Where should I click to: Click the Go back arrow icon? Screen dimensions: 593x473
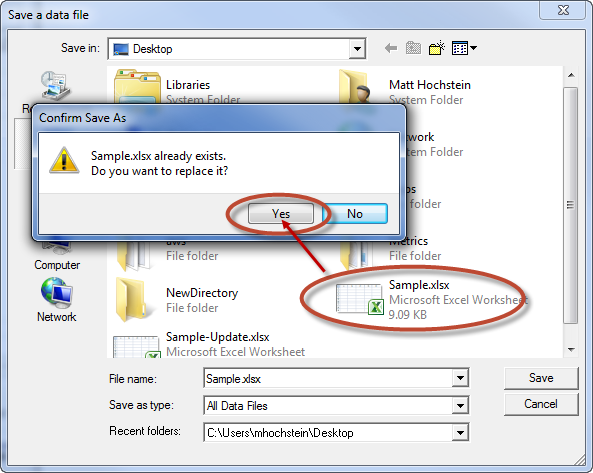(x=391, y=48)
